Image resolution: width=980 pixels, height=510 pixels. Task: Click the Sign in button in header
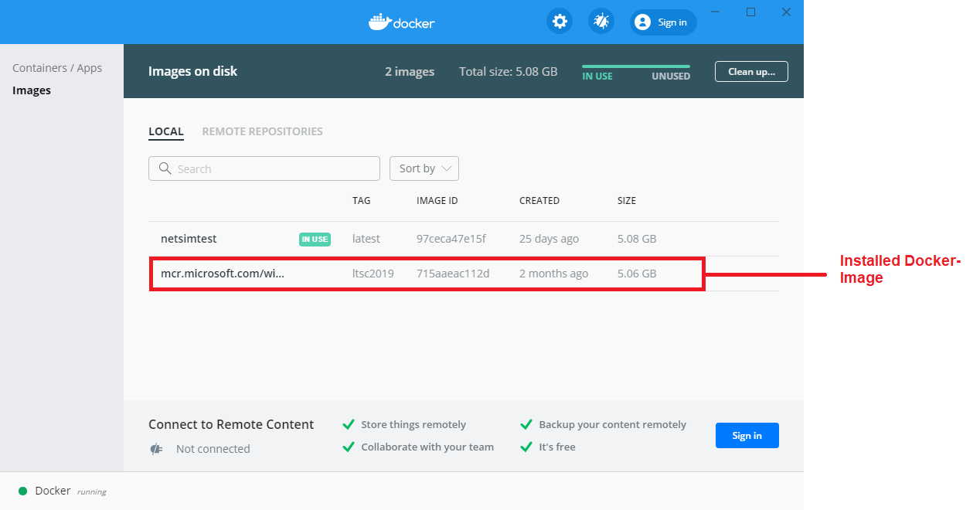point(663,22)
